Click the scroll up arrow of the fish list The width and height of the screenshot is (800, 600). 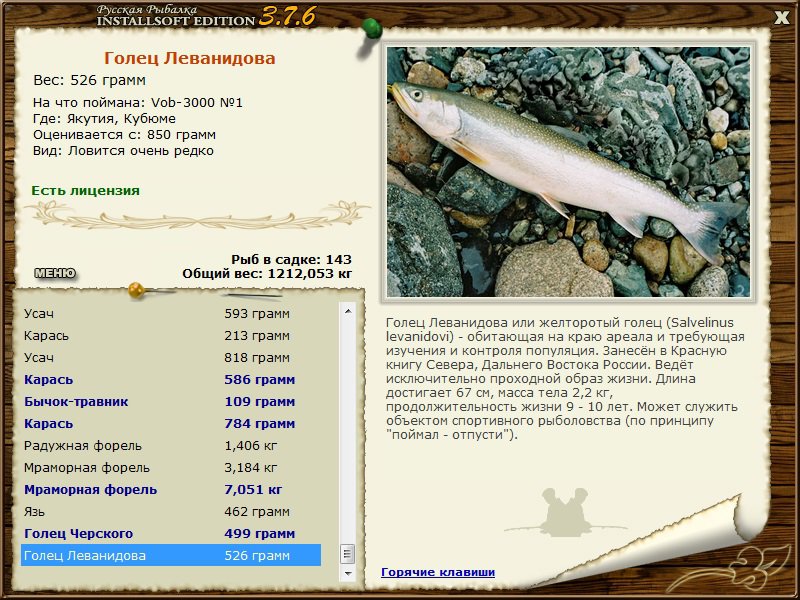[x=348, y=311]
